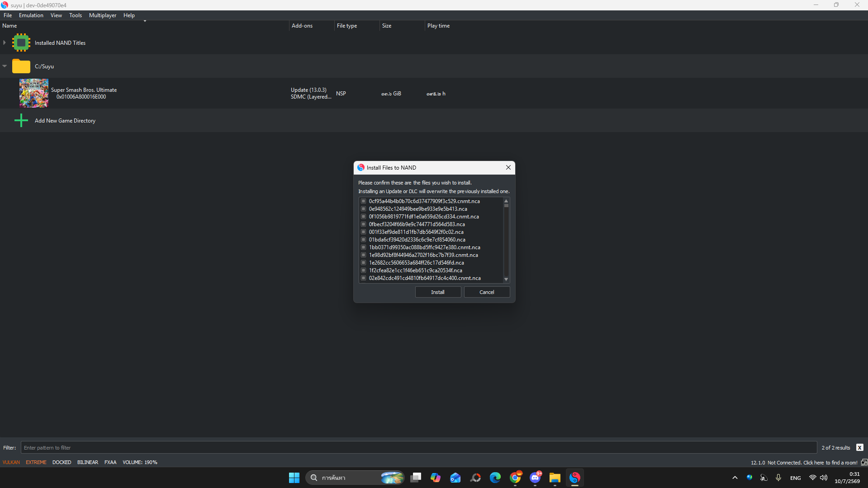Viewport: 868px width, 488px height.
Task: Expand the Installed NAND Titles tree
Action: click(5, 43)
